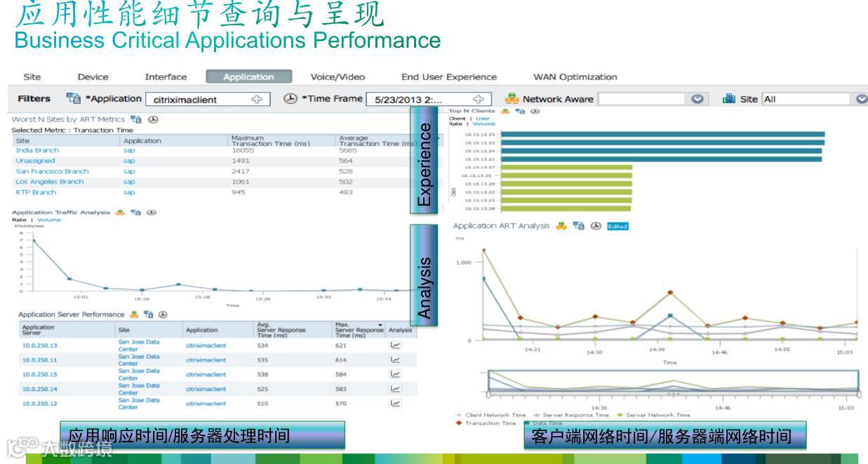Open the End User Experience tab

click(x=449, y=77)
